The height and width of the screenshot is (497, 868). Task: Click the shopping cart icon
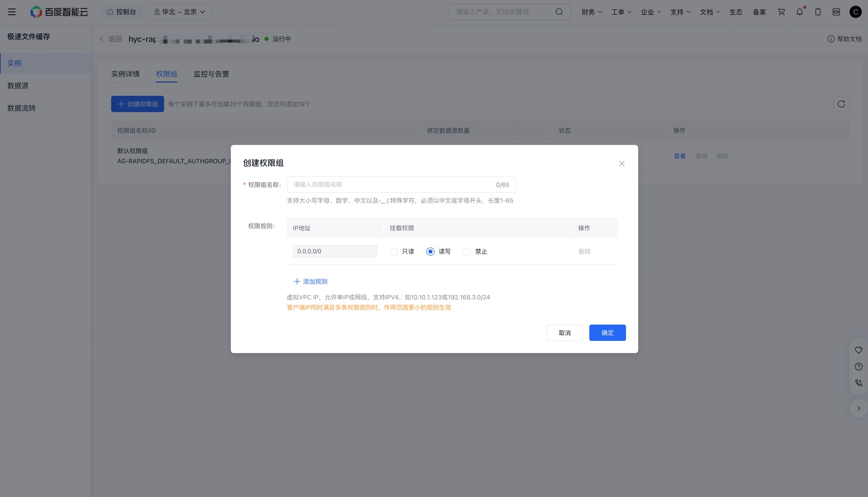click(x=781, y=12)
